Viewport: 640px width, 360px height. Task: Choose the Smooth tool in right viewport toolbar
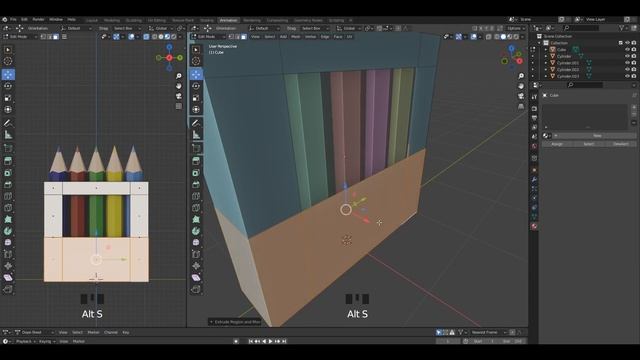[x=196, y=242]
